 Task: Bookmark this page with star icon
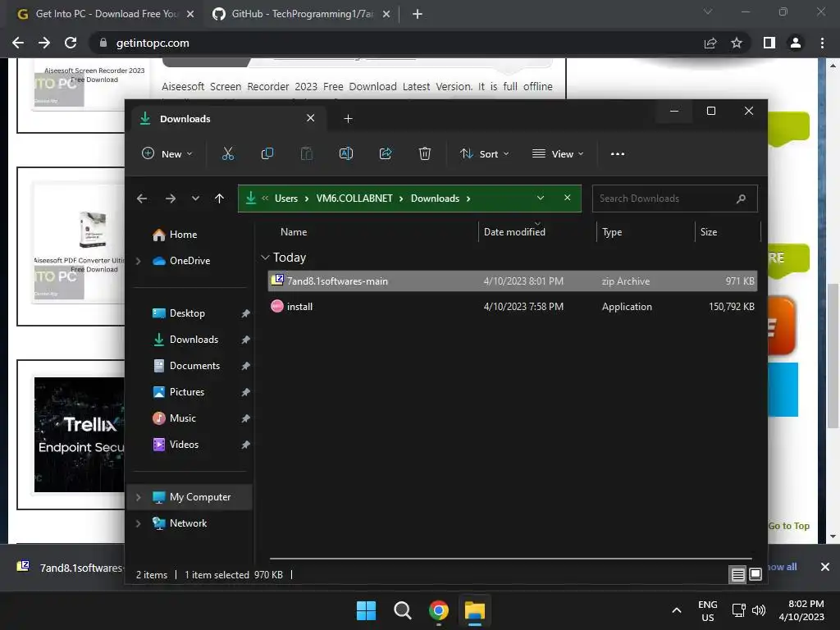click(737, 43)
